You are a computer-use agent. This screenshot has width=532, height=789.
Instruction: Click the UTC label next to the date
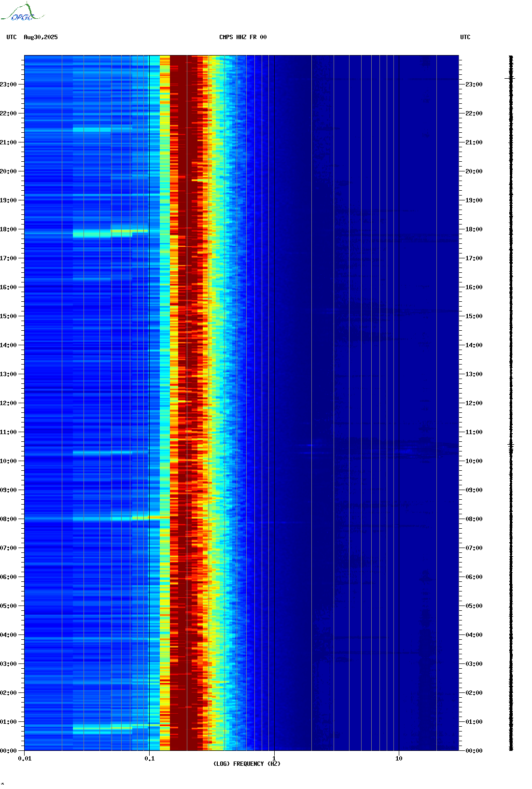click(12, 37)
